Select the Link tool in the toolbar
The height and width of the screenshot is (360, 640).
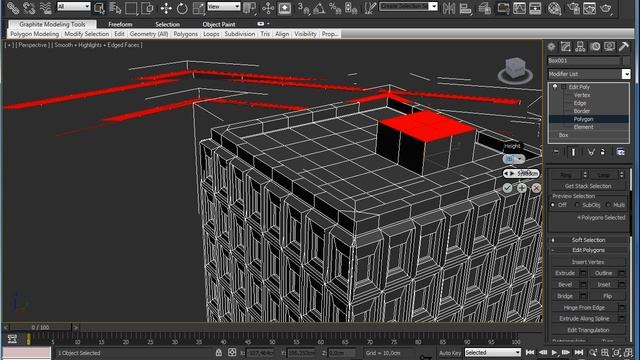click(13, 7)
